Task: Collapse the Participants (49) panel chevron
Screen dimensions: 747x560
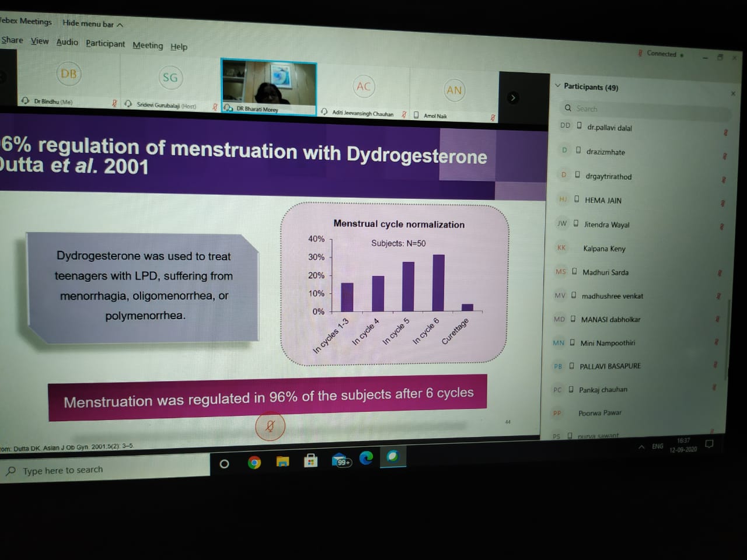Action: 557,86
